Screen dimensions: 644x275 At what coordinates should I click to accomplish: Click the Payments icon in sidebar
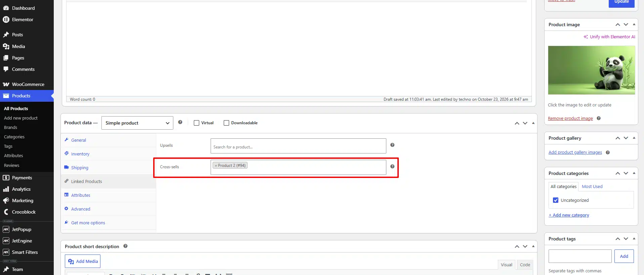coord(6,178)
